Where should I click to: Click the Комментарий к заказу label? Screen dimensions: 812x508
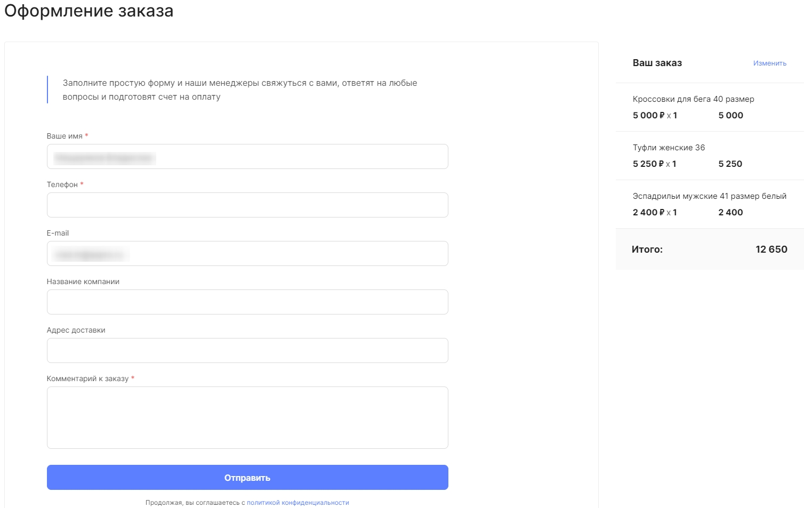pos(88,378)
